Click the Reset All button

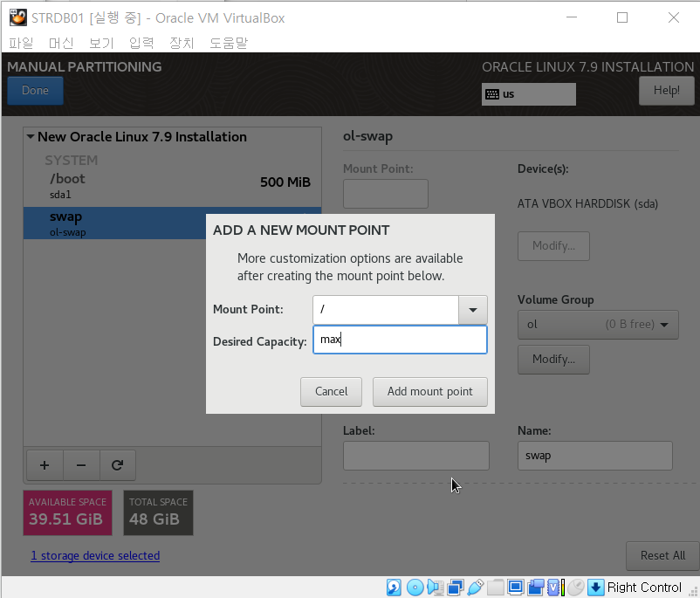point(662,556)
